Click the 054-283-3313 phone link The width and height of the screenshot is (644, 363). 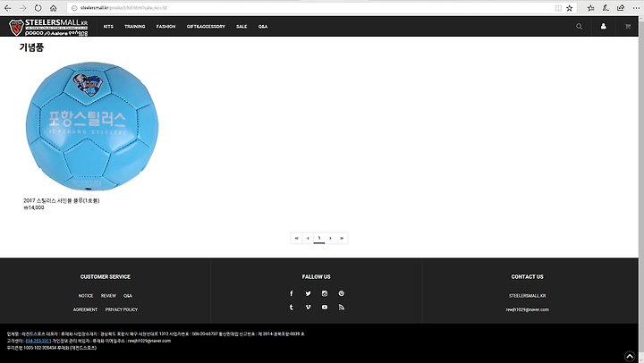38,341
